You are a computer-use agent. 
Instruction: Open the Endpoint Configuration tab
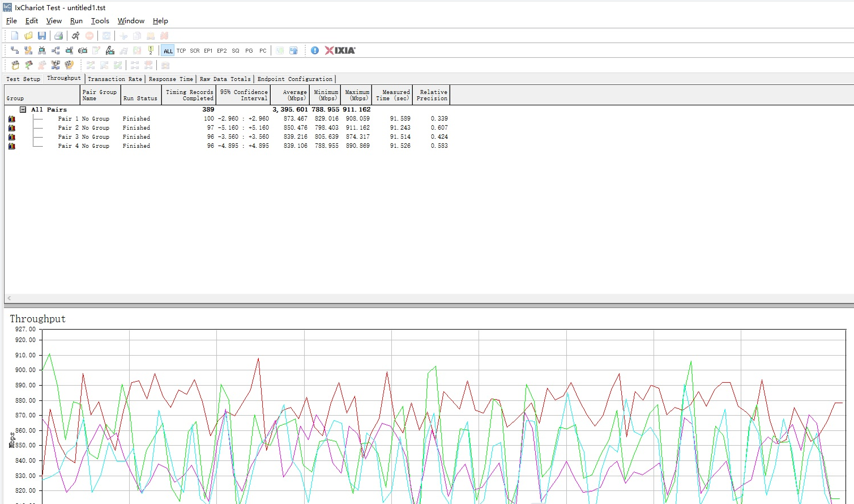pyautogui.click(x=294, y=79)
